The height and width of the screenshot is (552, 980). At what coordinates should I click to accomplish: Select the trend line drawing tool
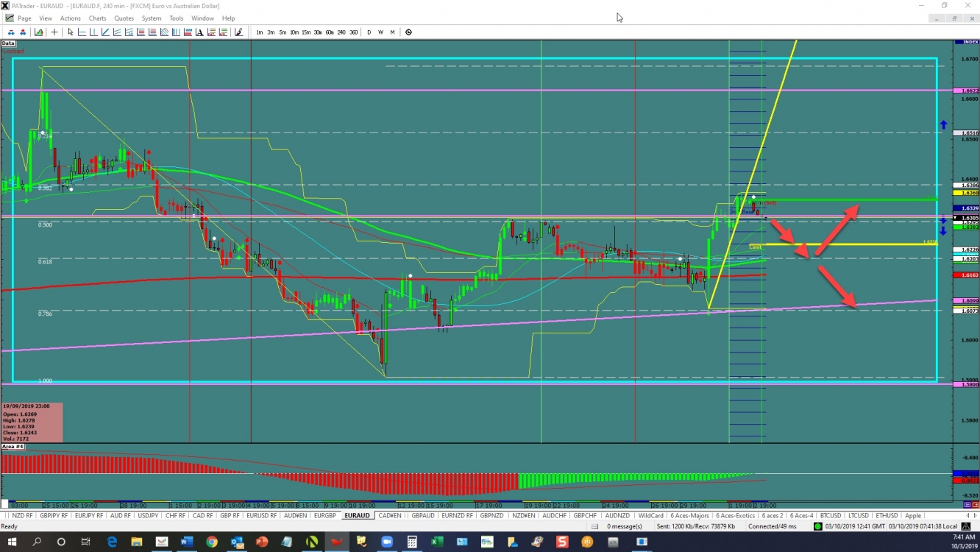(x=105, y=32)
